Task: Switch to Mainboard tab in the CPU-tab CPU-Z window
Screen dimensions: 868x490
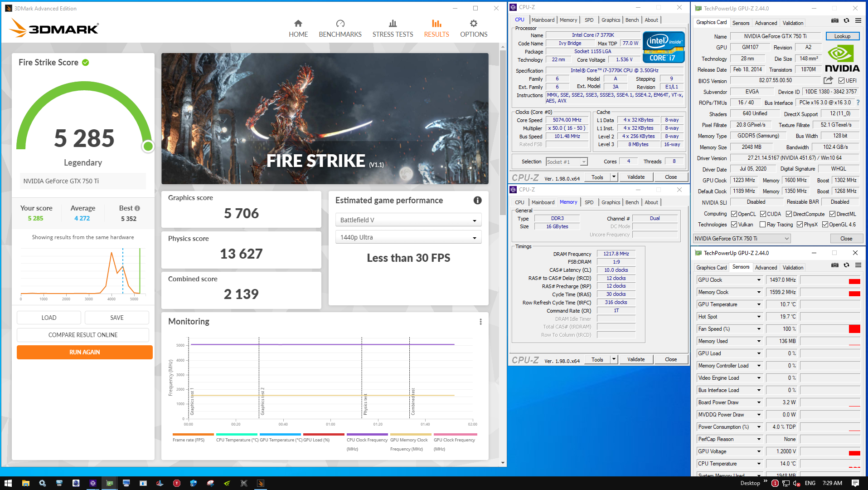Action: click(x=543, y=20)
